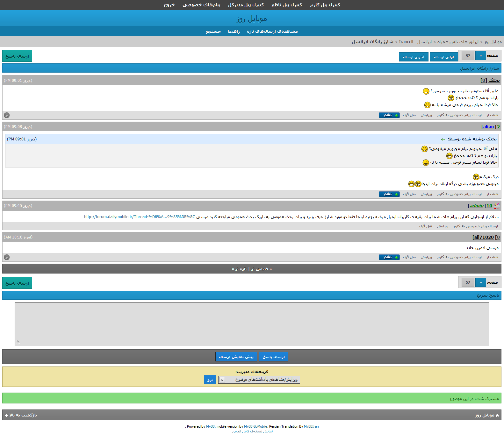Click the mobile icon under ali71020's post
Screen dimensions: 504x434
click(7, 257)
